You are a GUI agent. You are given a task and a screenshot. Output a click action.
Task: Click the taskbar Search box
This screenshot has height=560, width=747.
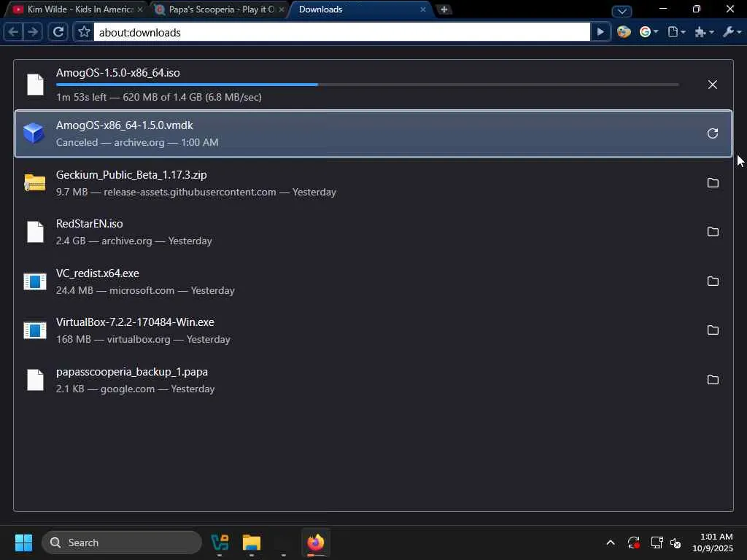[x=122, y=542]
